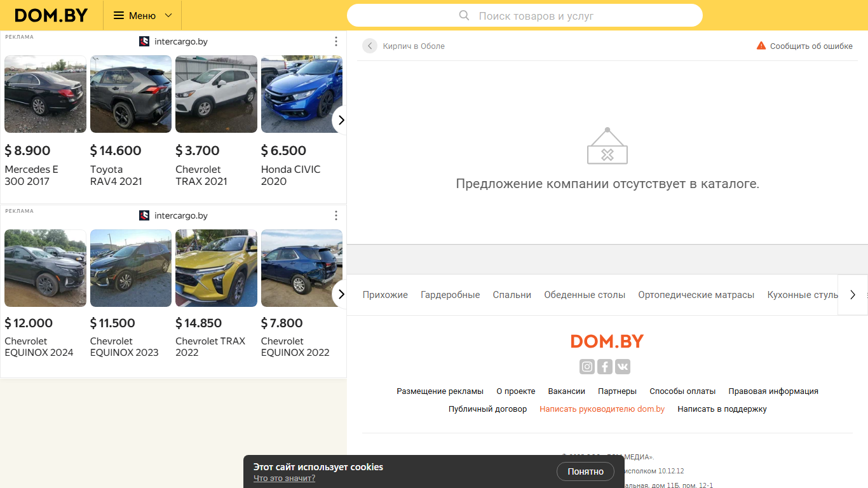
Task: Click the warning triangle icon
Action: [x=761, y=46]
